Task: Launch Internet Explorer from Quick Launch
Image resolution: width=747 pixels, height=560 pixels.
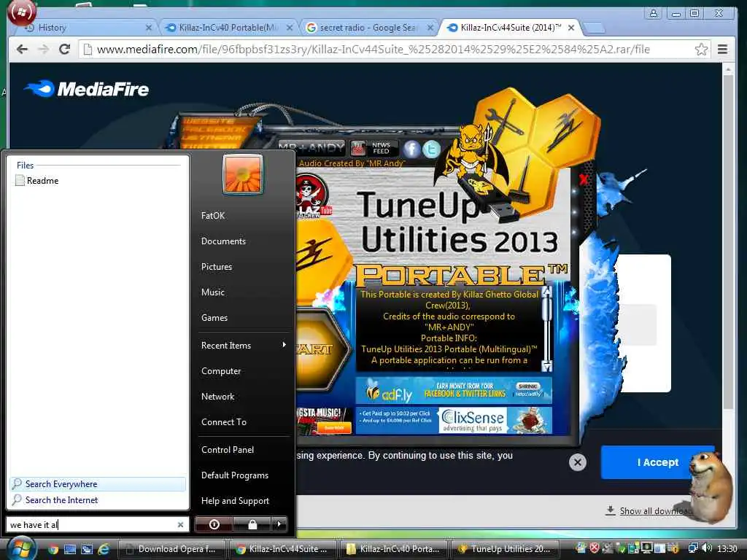Action: pyautogui.click(x=104, y=549)
